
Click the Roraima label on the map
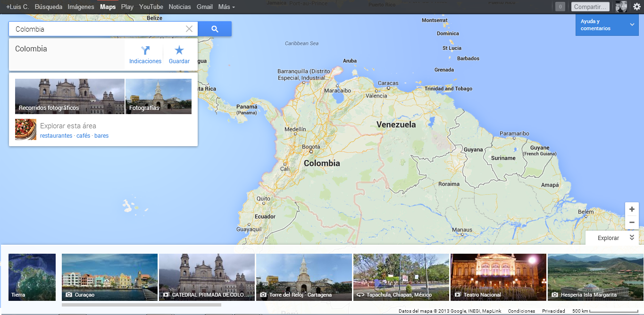[449, 184]
